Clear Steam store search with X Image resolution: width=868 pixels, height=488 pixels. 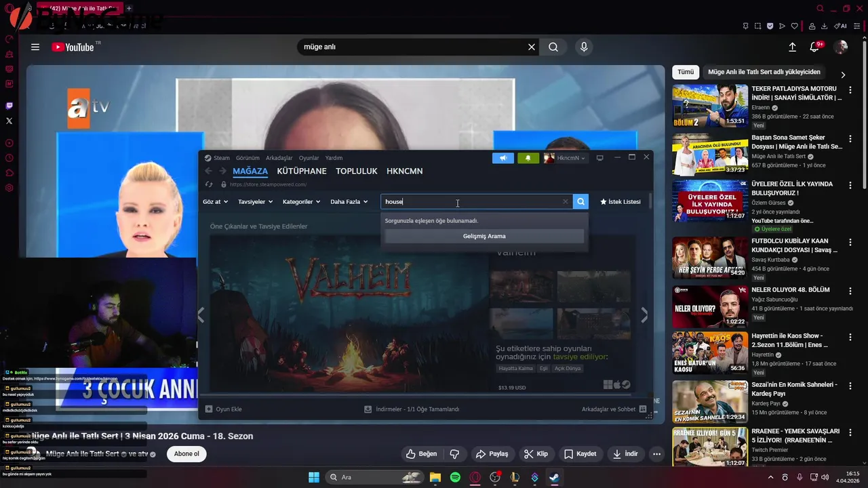pos(566,202)
